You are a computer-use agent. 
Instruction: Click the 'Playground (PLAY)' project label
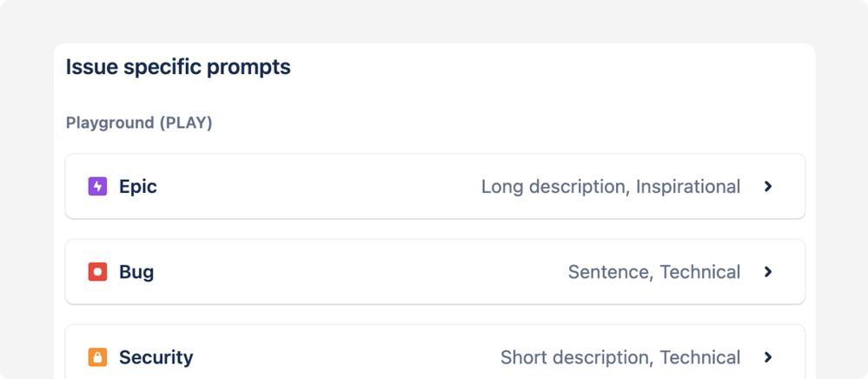pyautogui.click(x=139, y=123)
